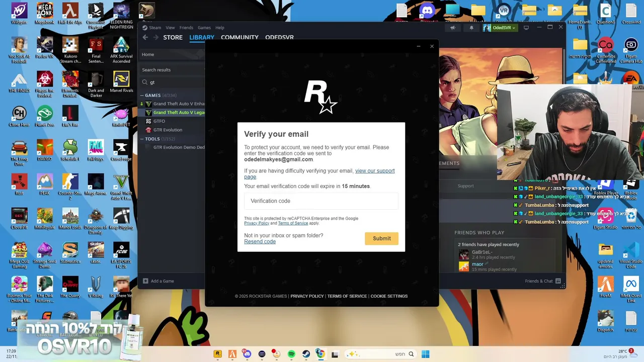Open Spotify from the taskbar

[291, 354]
